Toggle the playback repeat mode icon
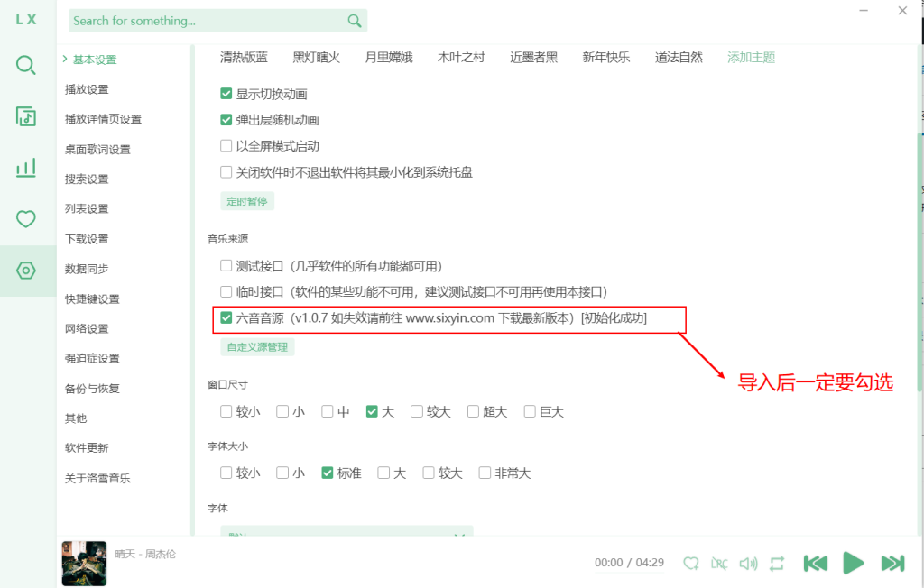Screen dimensions: 924x588 point(777,563)
